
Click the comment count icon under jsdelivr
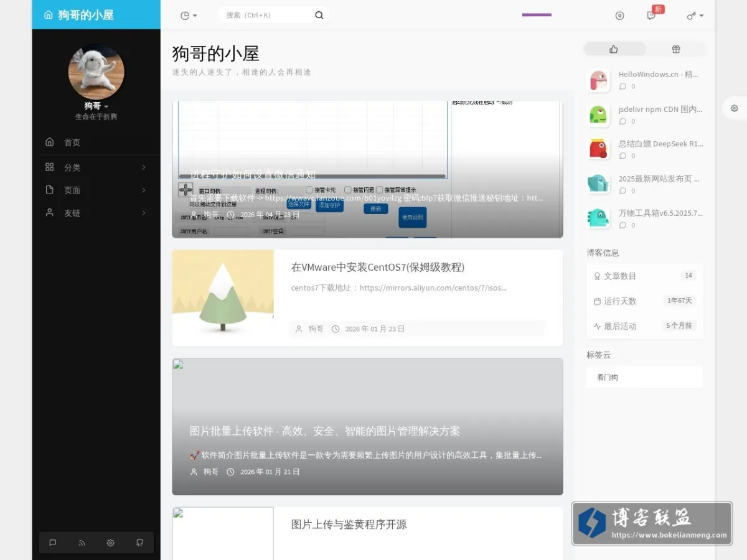(x=622, y=121)
